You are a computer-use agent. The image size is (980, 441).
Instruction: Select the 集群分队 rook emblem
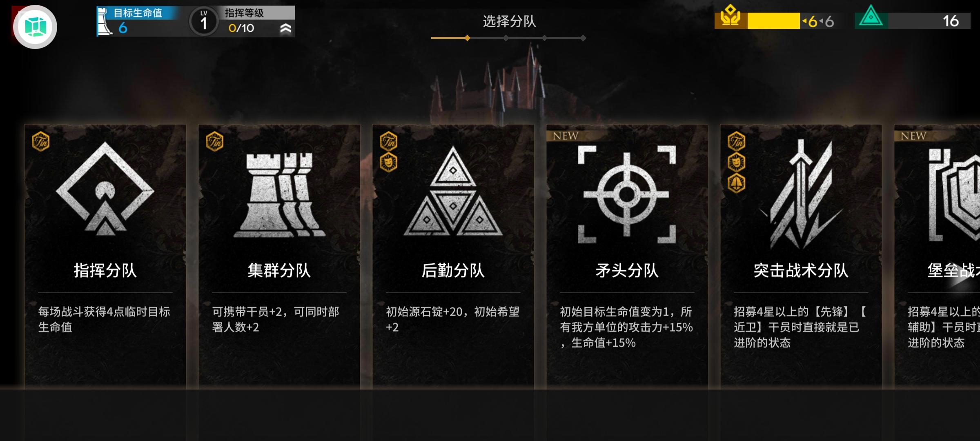click(x=279, y=195)
